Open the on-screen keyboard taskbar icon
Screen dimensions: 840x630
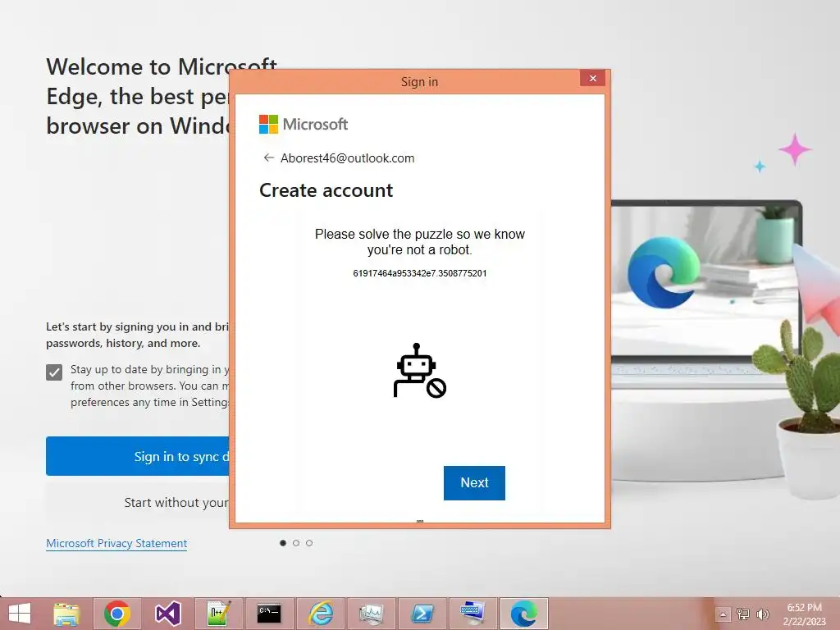(472, 614)
